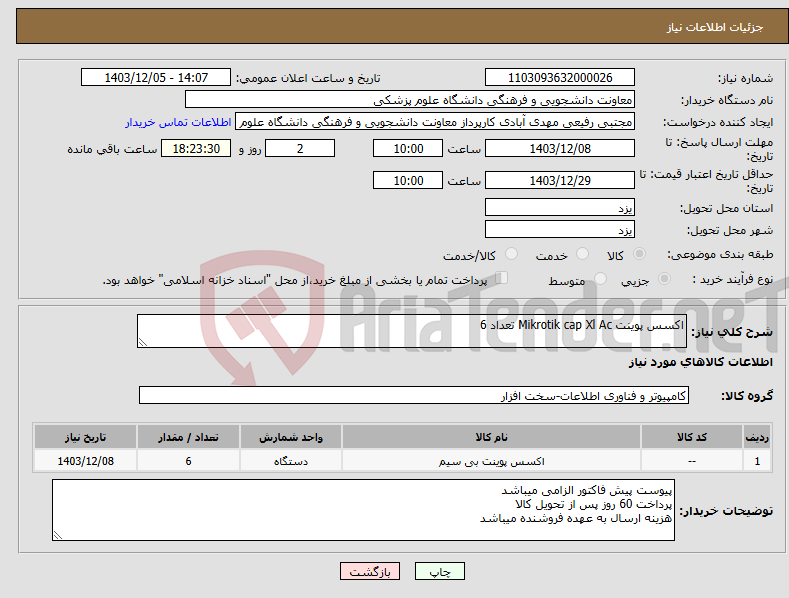Click the ردیف column header
Viewport: 789px width, 598px height.
757,437
